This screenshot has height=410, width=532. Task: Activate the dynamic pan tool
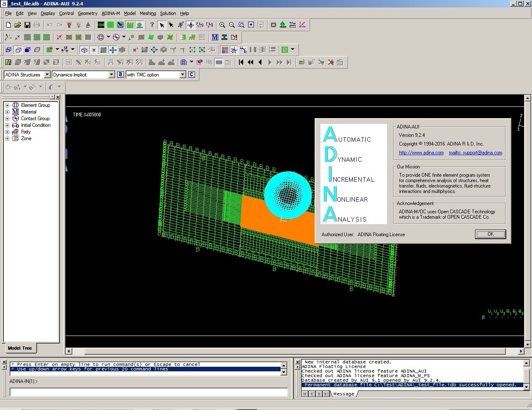click(190, 25)
